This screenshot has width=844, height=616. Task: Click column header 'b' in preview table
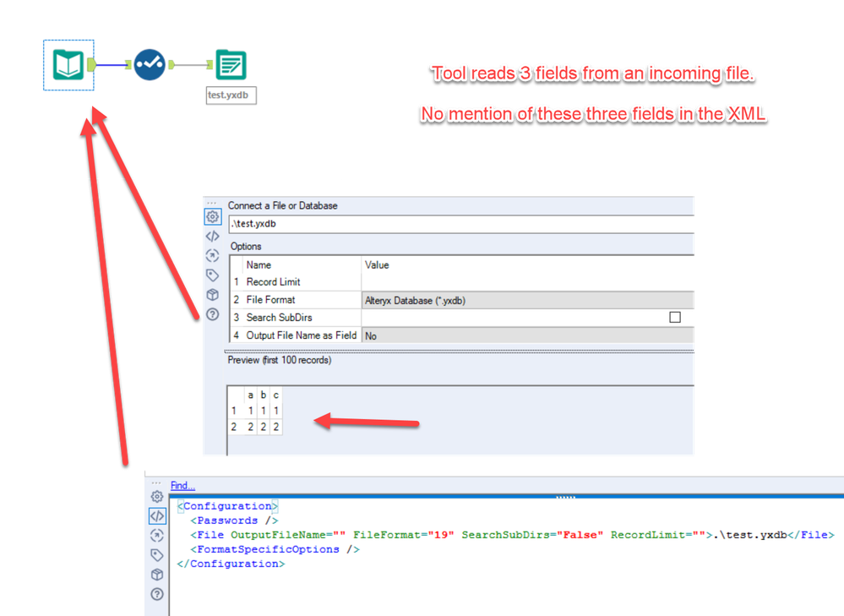[x=264, y=395]
